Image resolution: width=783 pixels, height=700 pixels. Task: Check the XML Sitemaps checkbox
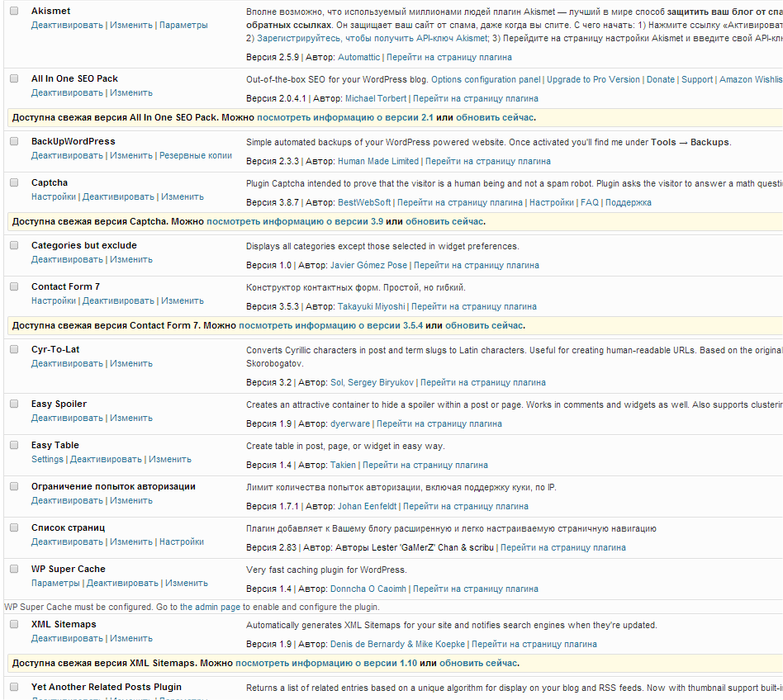(x=14, y=624)
